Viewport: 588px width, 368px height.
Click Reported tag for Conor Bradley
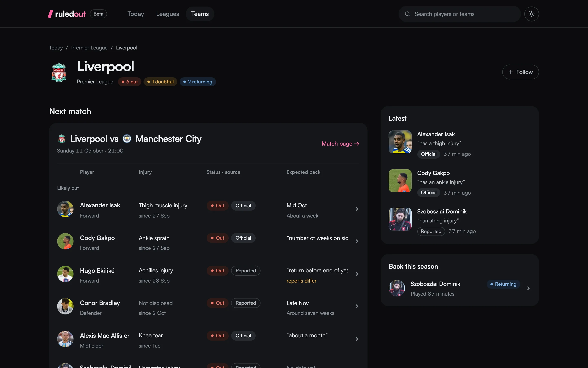click(x=246, y=303)
